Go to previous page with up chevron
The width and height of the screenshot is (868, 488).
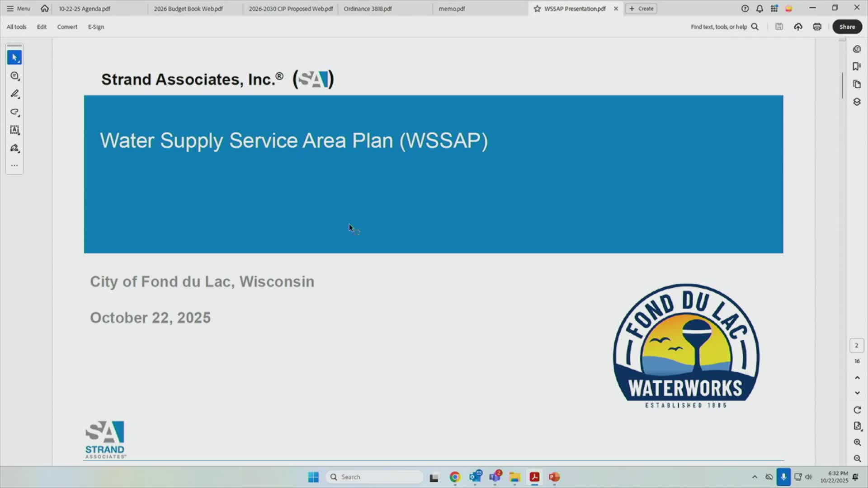point(857,378)
